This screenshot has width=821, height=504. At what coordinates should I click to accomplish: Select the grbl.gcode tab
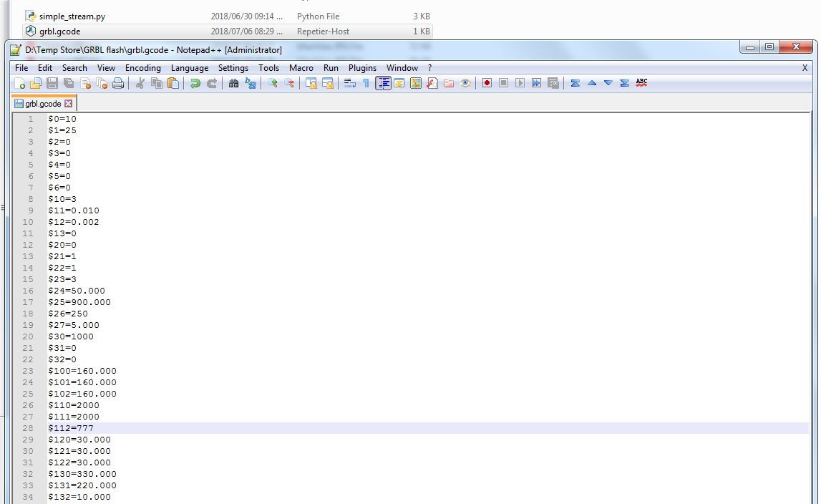pyautogui.click(x=41, y=102)
